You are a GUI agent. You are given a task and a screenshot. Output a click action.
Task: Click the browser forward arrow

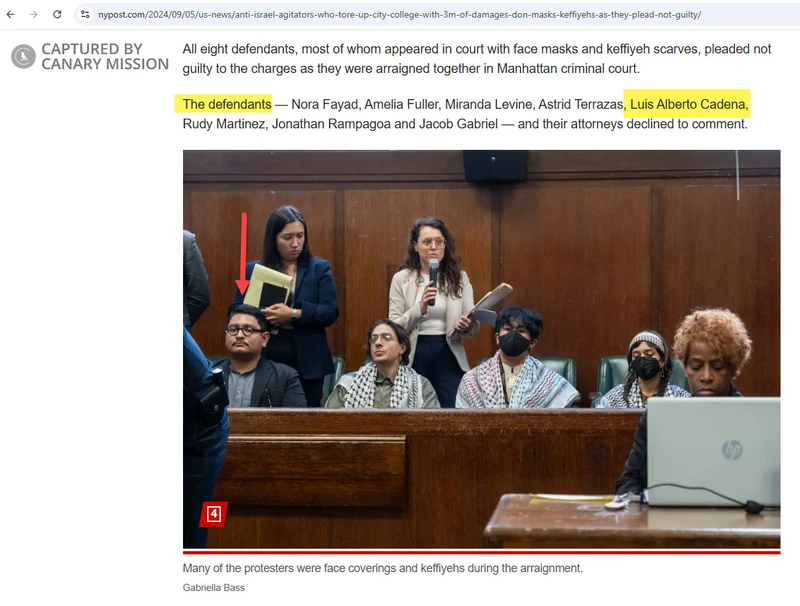(x=34, y=14)
